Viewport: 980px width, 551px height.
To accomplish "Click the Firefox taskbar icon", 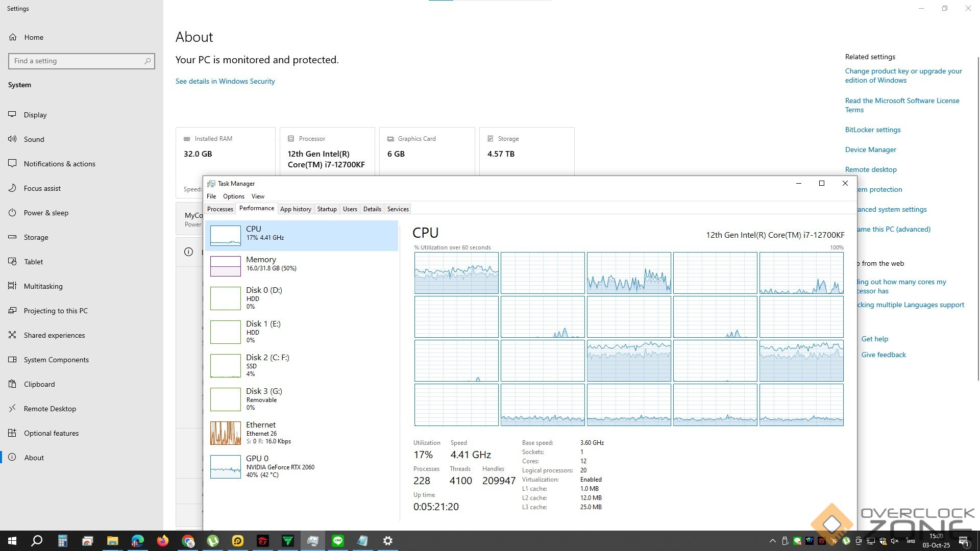I will point(163,541).
